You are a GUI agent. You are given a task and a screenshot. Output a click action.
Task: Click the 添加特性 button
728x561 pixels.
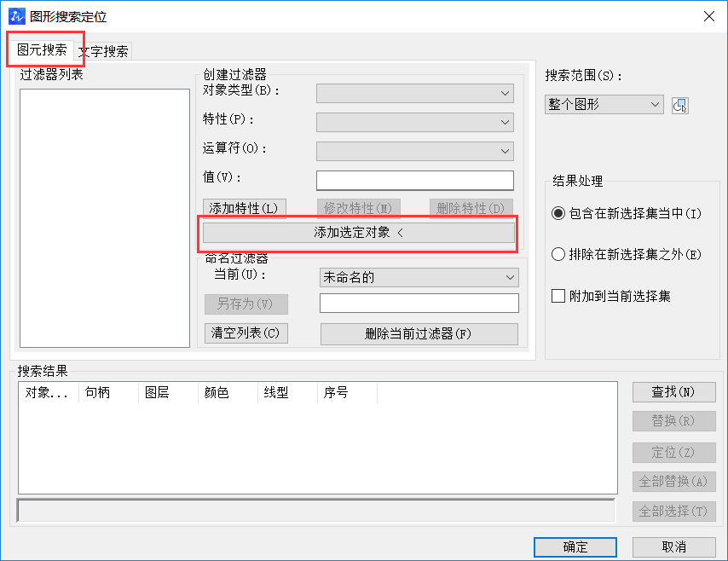[244, 207]
